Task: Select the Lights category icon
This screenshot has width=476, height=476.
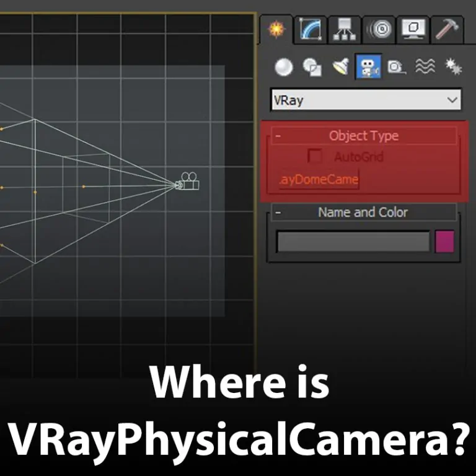Action: [x=340, y=67]
